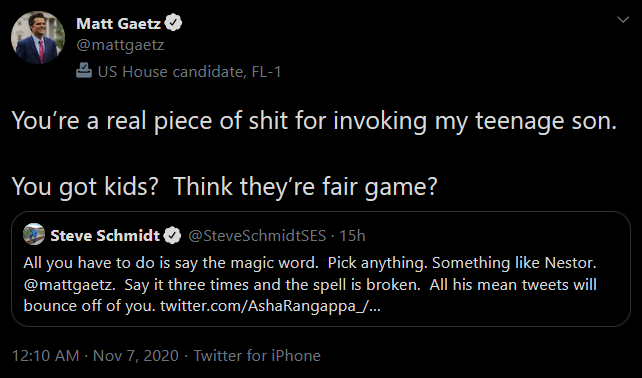
Task: Open the @SteveSchmidtSES handle
Action: coord(257,235)
